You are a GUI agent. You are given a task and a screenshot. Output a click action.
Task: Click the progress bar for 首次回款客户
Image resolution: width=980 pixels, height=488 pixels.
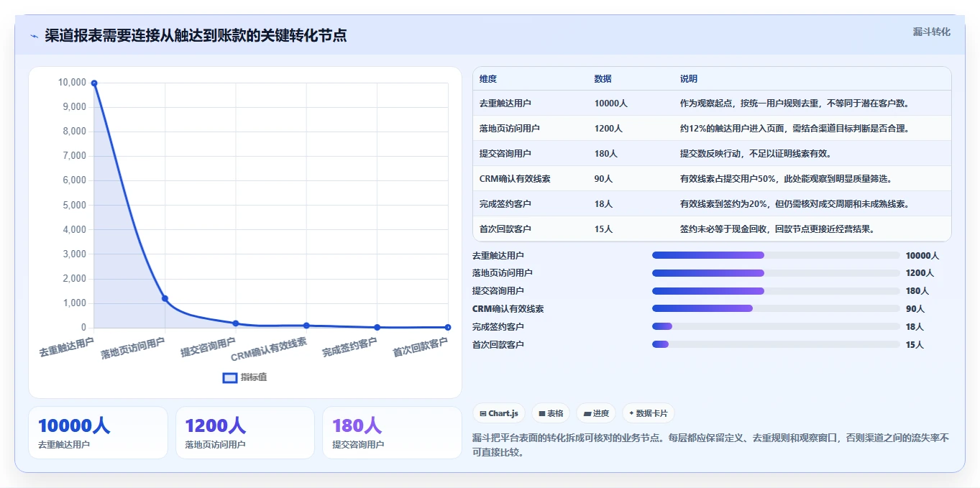point(776,344)
